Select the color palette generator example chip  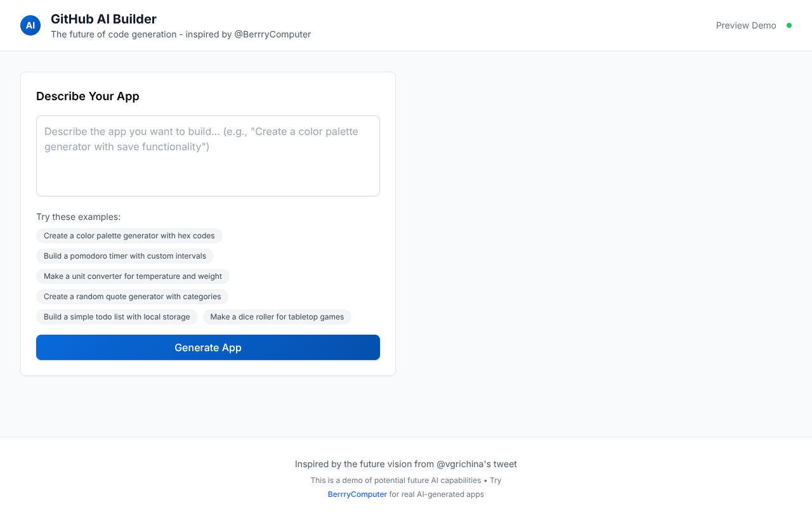[x=129, y=235]
